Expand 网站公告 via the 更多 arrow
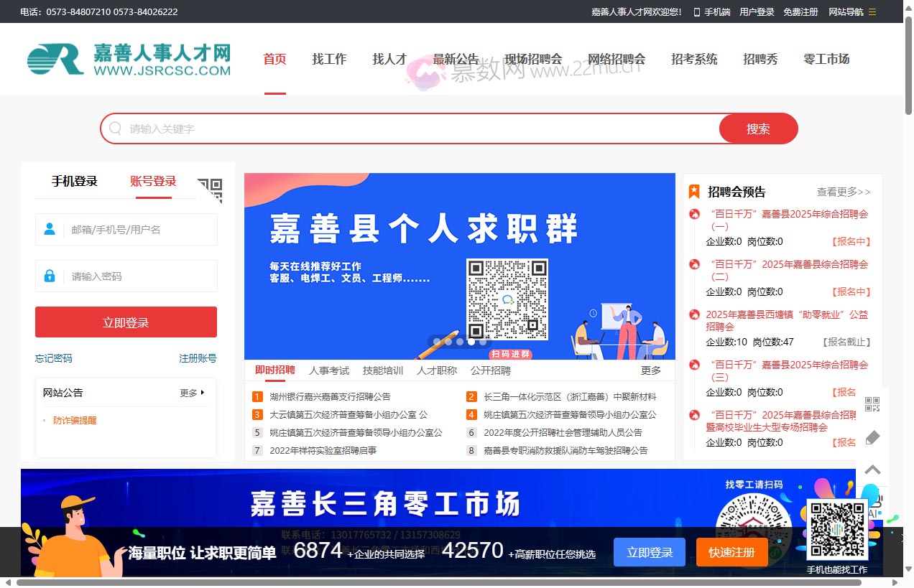 tap(190, 393)
